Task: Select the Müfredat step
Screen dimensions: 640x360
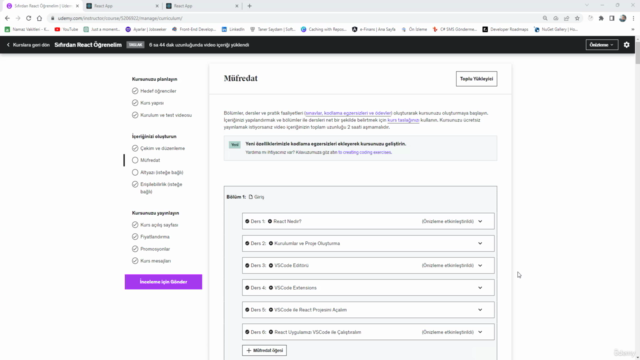Action: [146, 160]
